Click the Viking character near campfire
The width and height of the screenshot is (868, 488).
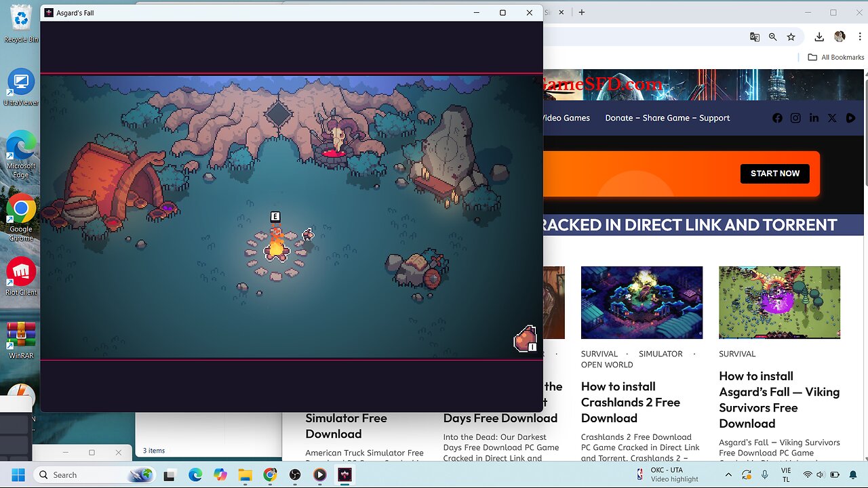tap(308, 235)
